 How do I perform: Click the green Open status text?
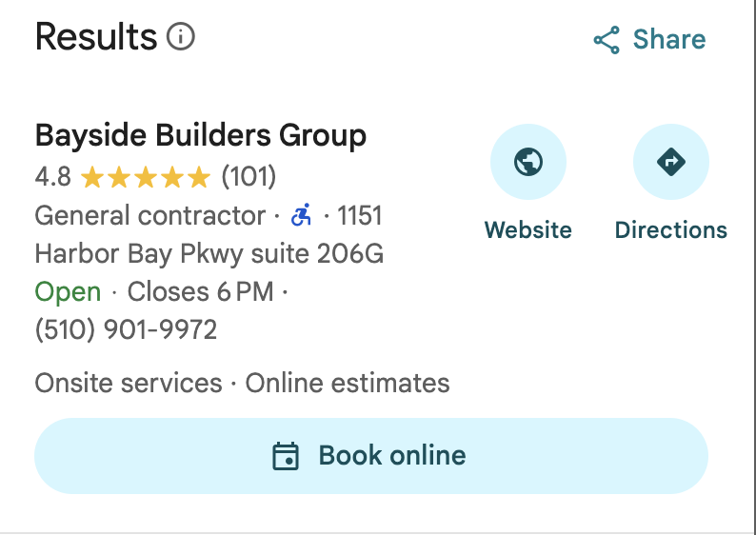click(68, 292)
